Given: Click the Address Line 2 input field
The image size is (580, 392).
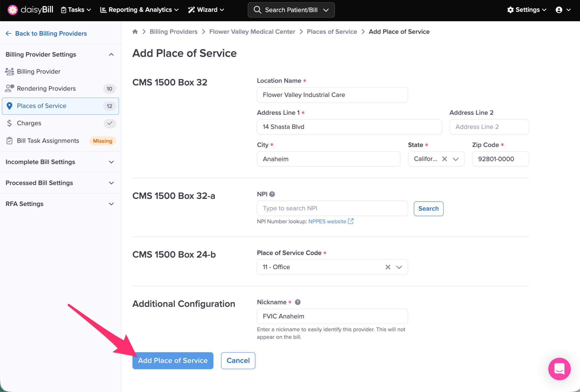Looking at the screenshot, I should (x=489, y=127).
